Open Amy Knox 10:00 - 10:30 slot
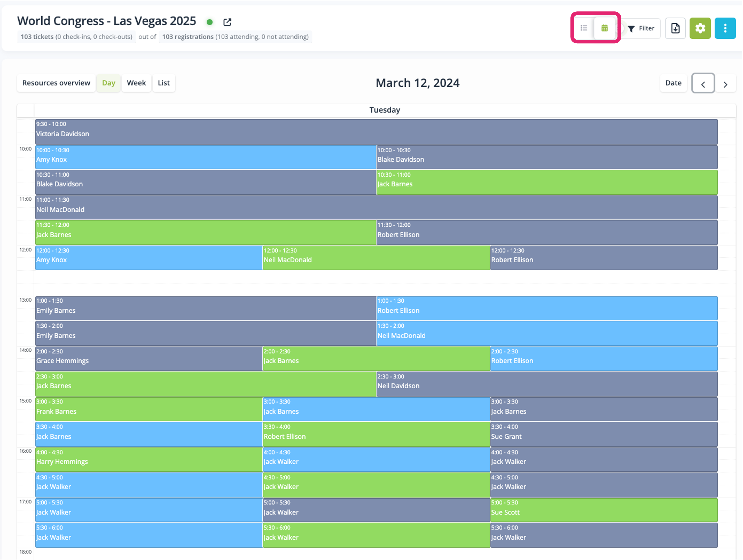743x560 pixels. tap(206, 157)
